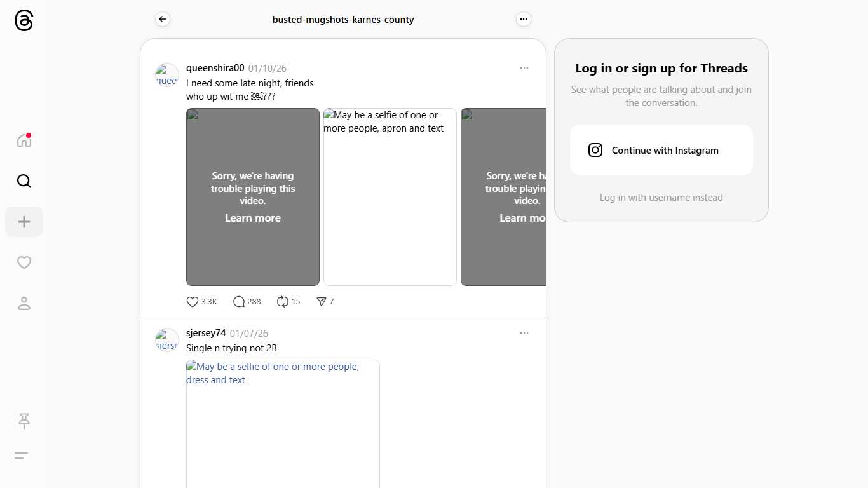Open Profile icon in sidebar
Screen dimensions: 868x488
[x=24, y=304]
